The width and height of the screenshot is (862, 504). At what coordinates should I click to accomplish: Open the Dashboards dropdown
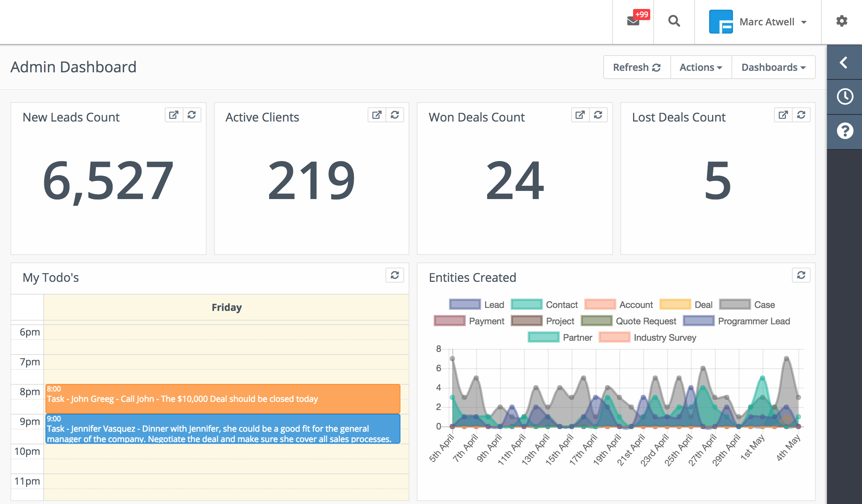(x=773, y=67)
